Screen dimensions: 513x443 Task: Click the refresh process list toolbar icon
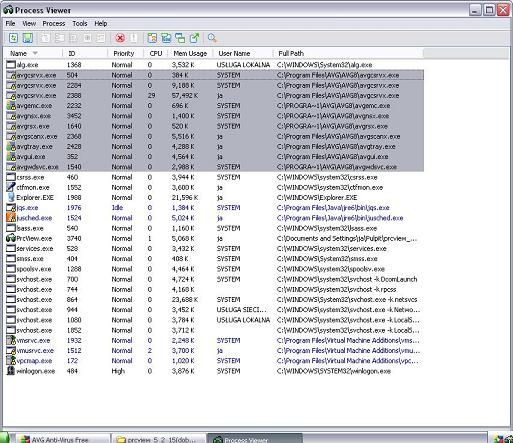(x=13, y=38)
